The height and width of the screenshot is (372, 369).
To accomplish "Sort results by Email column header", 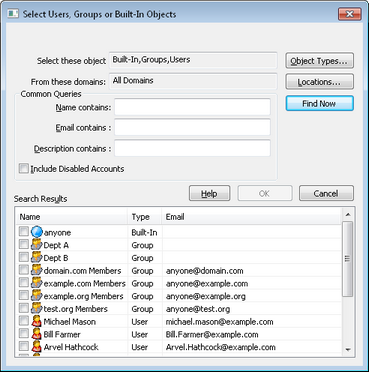I will click(251, 217).
